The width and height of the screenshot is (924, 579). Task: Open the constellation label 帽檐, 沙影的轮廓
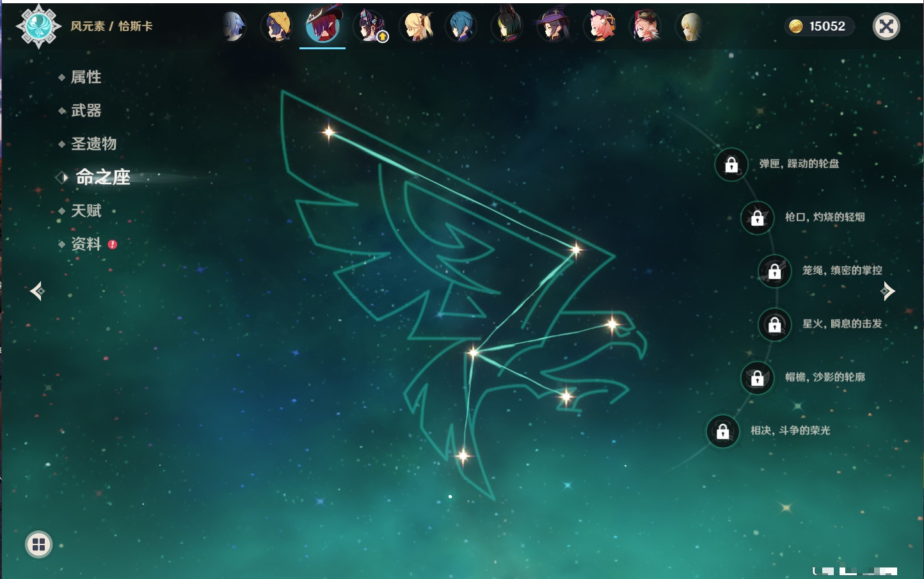(x=825, y=377)
